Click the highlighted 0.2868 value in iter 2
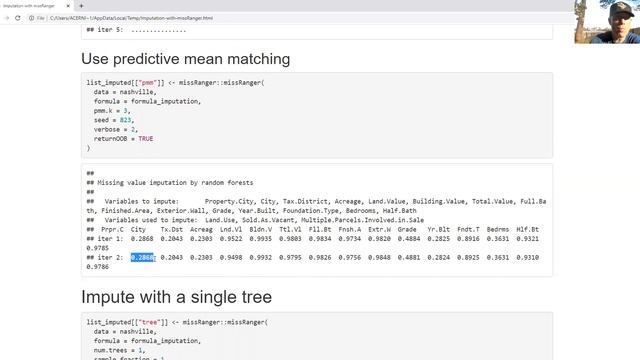 tap(142, 257)
